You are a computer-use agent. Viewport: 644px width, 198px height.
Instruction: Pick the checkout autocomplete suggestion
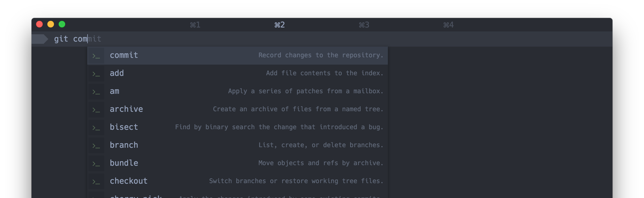[x=129, y=181]
